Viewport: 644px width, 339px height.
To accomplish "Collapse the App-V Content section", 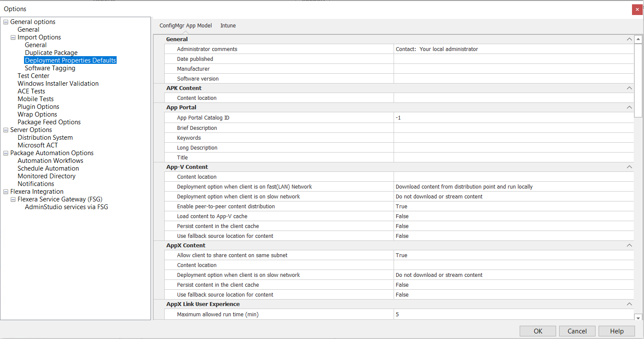I will 629,167.
